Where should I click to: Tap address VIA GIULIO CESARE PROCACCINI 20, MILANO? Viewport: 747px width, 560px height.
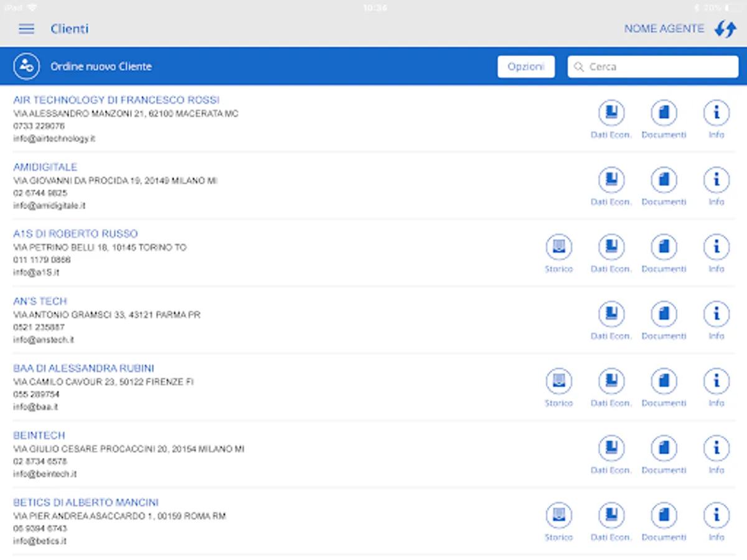(129, 449)
